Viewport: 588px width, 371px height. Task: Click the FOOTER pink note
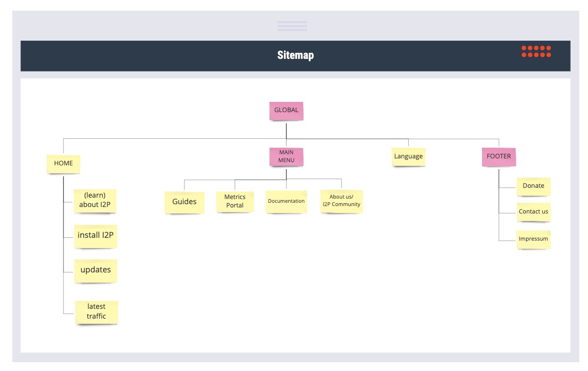pyautogui.click(x=499, y=157)
